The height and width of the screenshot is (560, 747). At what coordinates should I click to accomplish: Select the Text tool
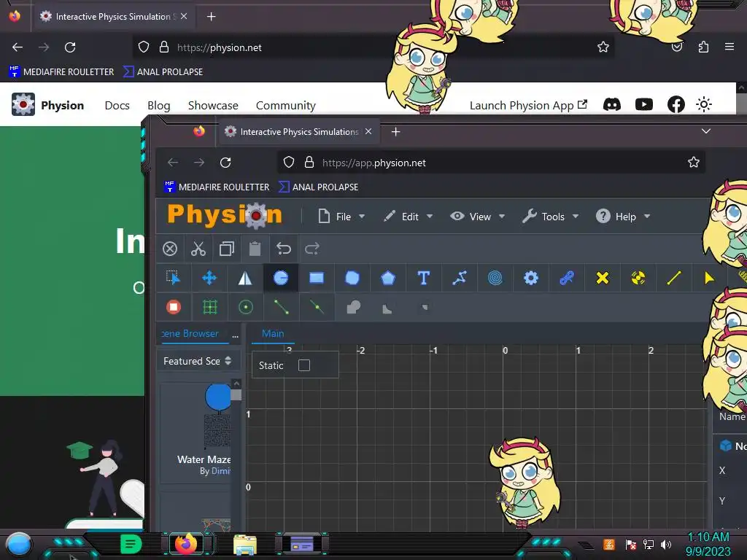click(424, 278)
